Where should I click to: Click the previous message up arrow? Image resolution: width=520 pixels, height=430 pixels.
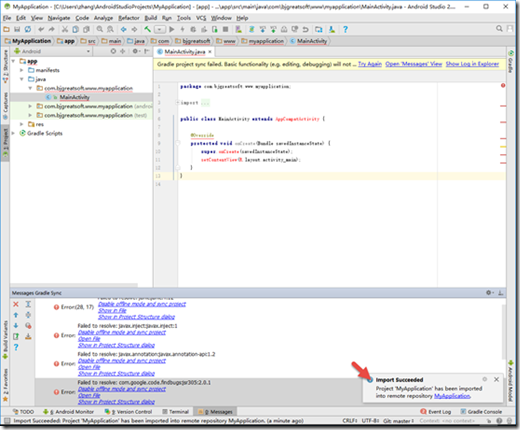tap(16, 315)
